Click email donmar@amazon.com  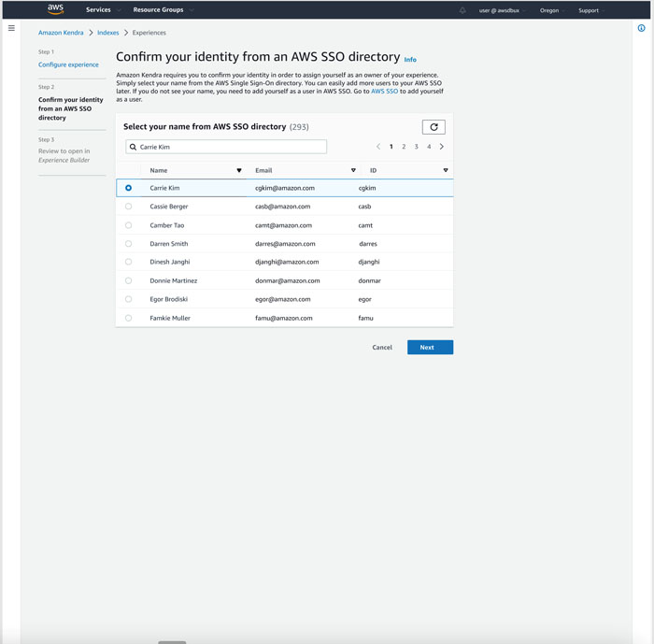288,280
